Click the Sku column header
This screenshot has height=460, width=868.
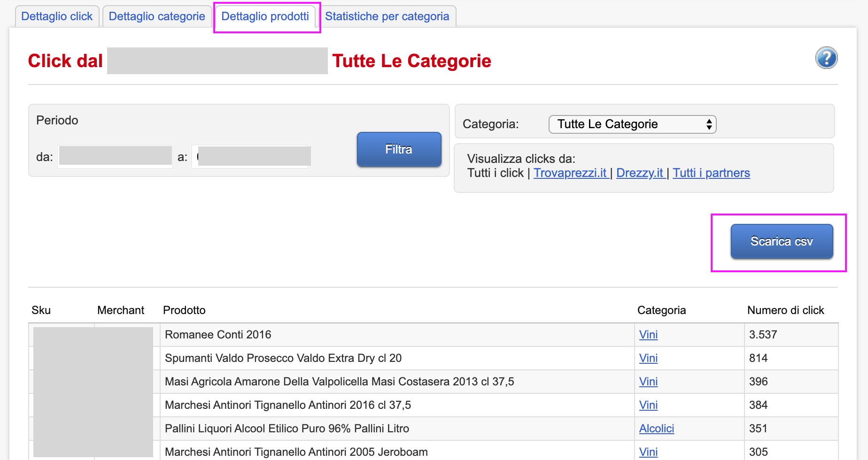(x=41, y=310)
